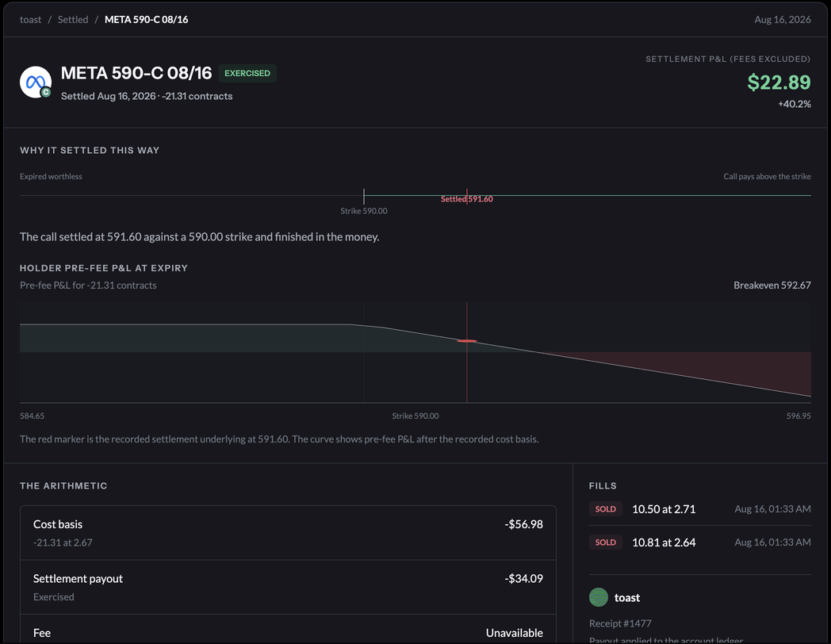Click the SOLD badge for 10.50 at 2.71
This screenshot has width=831, height=644.
click(605, 509)
